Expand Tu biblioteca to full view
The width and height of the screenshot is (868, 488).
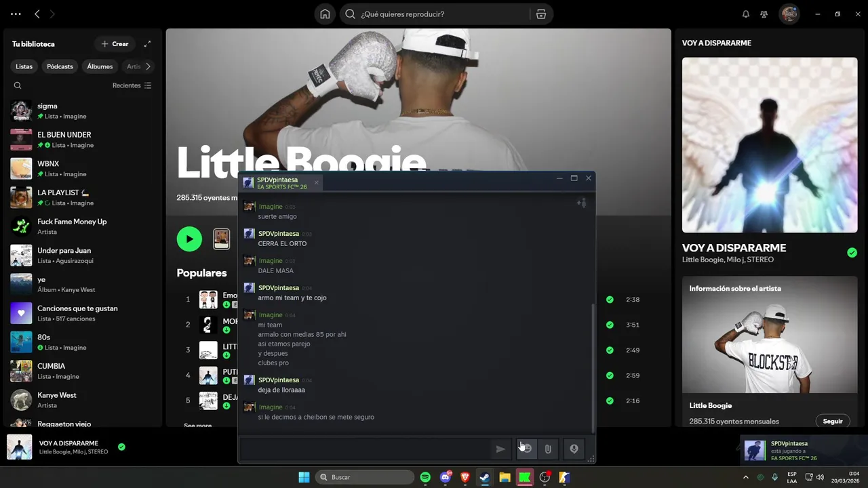[x=147, y=44]
